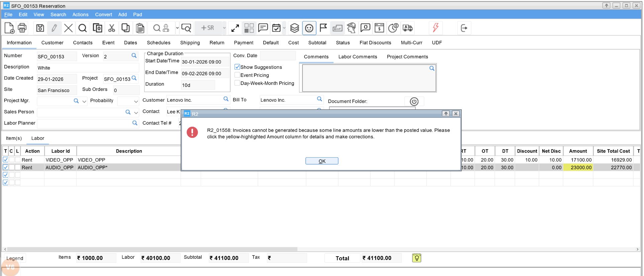Click the clipboard paste icon
Viewport: 644px width, 276px height.
[140, 28]
